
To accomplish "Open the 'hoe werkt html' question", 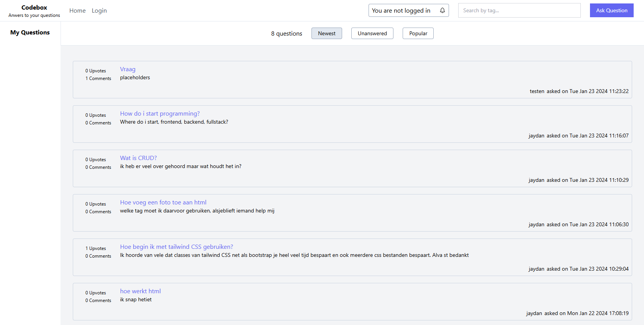I will tap(140, 291).
